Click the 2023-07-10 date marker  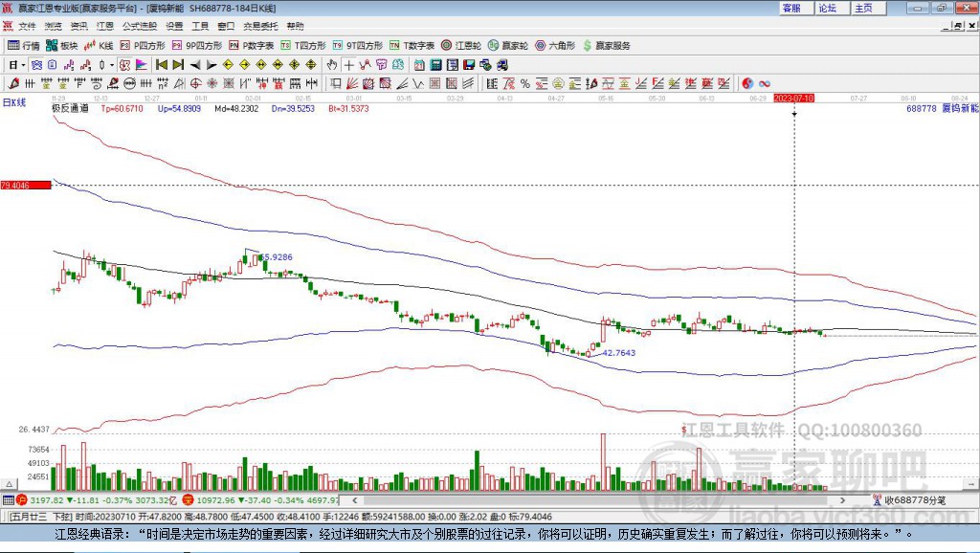click(x=793, y=98)
